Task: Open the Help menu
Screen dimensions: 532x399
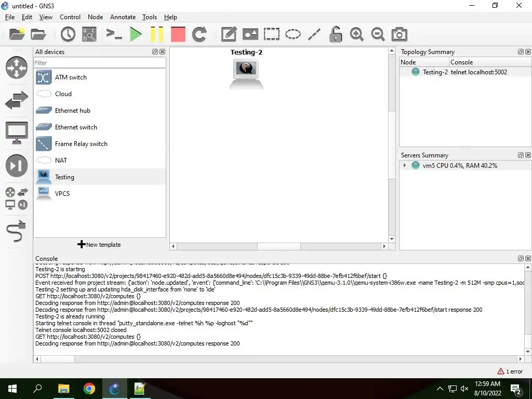Action: click(170, 17)
